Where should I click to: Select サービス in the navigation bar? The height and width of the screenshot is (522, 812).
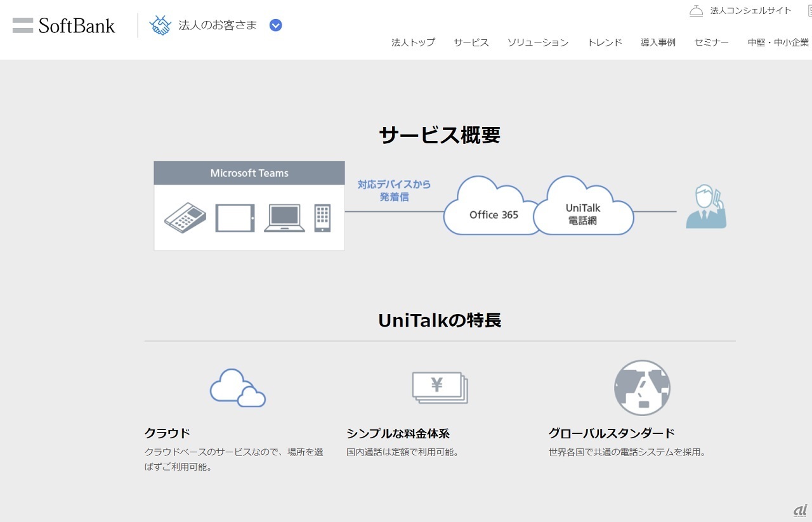[x=471, y=42]
